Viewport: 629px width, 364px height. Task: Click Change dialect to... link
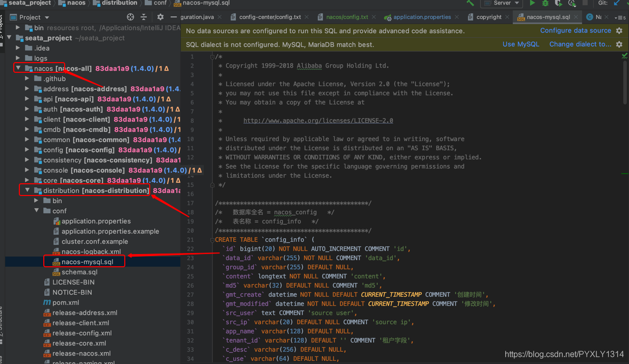tap(580, 44)
